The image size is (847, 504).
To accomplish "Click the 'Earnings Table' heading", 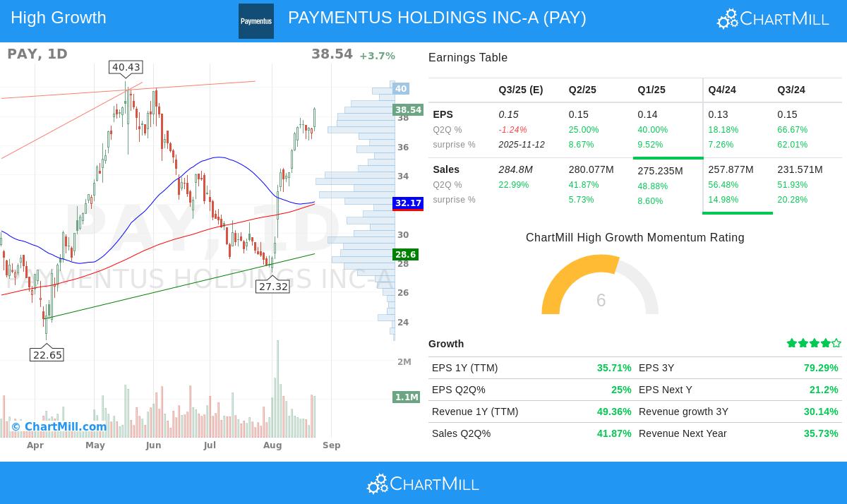I will [468, 58].
